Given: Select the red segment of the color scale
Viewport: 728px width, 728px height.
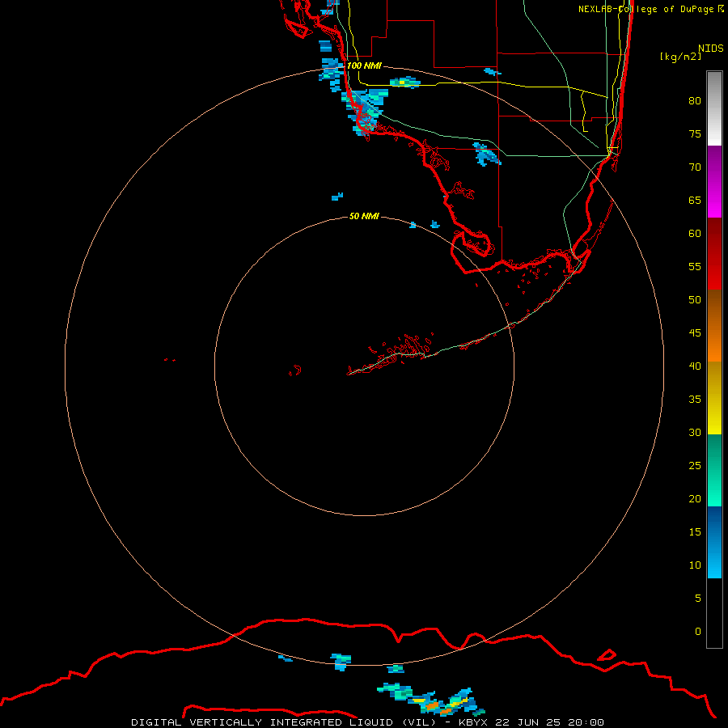Looking at the screenshot, I should [714, 254].
